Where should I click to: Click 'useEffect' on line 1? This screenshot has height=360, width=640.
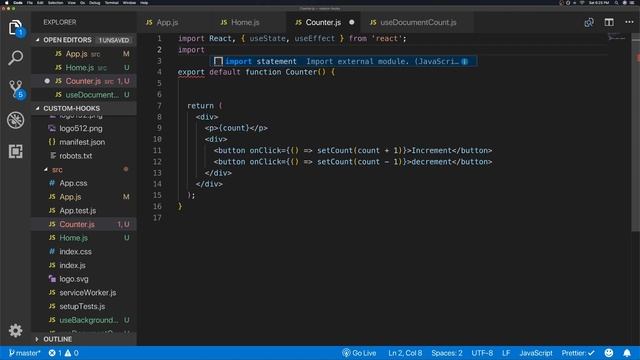tap(315, 38)
